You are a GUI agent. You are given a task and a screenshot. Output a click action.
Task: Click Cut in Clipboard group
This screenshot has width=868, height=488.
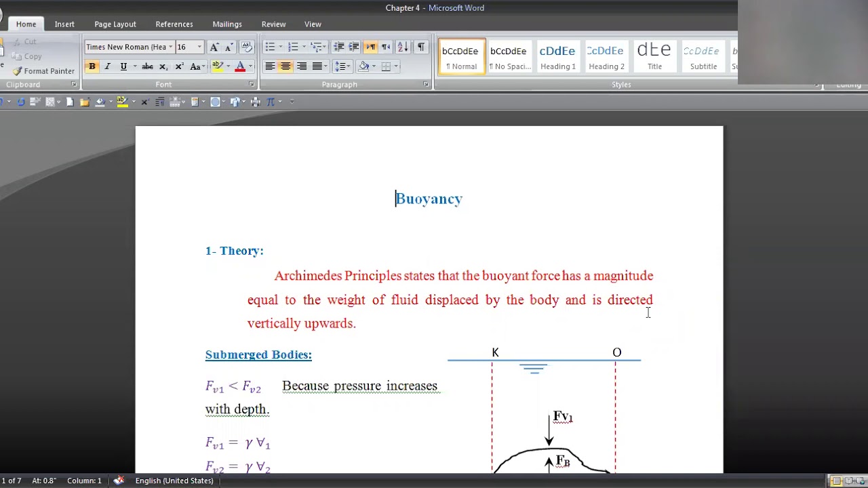click(x=24, y=42)
